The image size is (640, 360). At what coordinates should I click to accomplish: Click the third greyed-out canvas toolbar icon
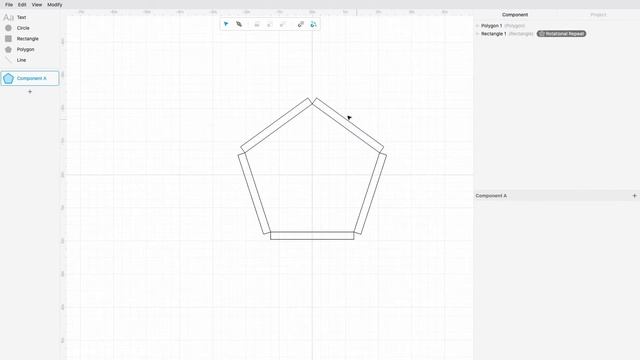282,24
